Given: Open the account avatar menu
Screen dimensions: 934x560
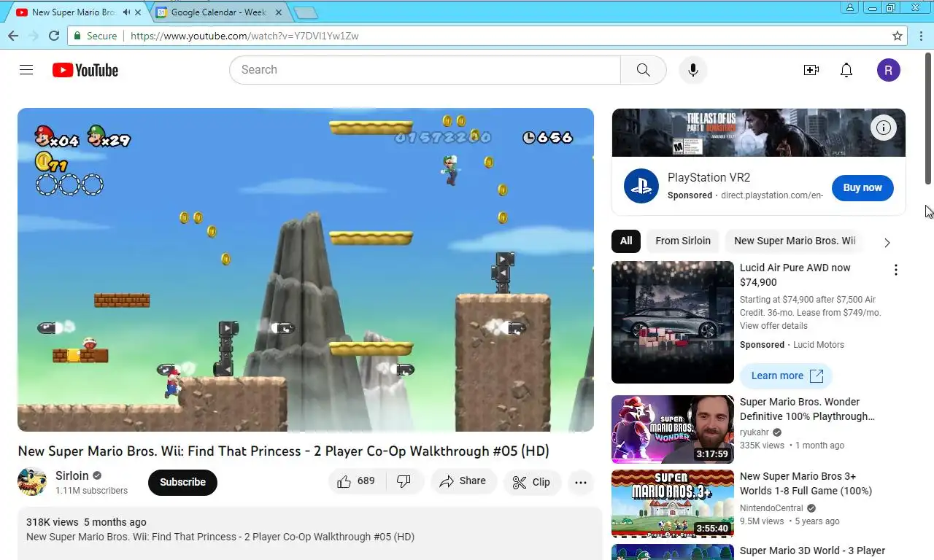Looking at the screenshot, I should [x=888, y=70].
